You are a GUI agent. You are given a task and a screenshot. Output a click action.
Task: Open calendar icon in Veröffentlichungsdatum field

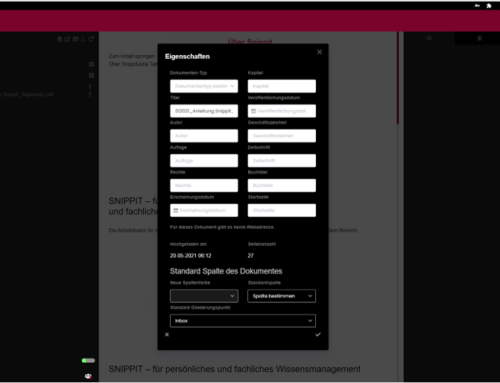click(x=253, y=111)
